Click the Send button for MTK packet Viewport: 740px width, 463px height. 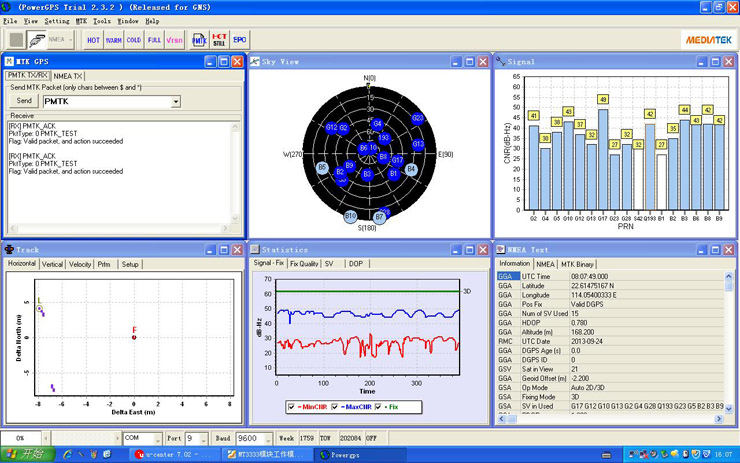click(x=24, y=101)
